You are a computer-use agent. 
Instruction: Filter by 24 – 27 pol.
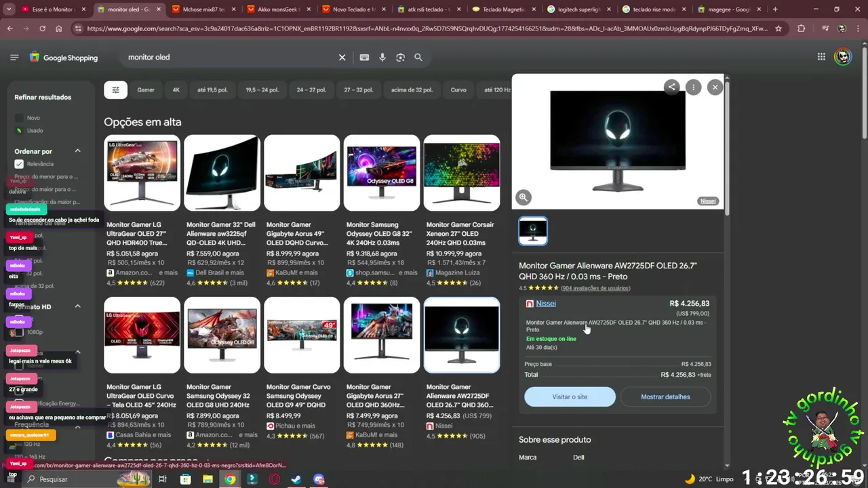pos(311,89)
